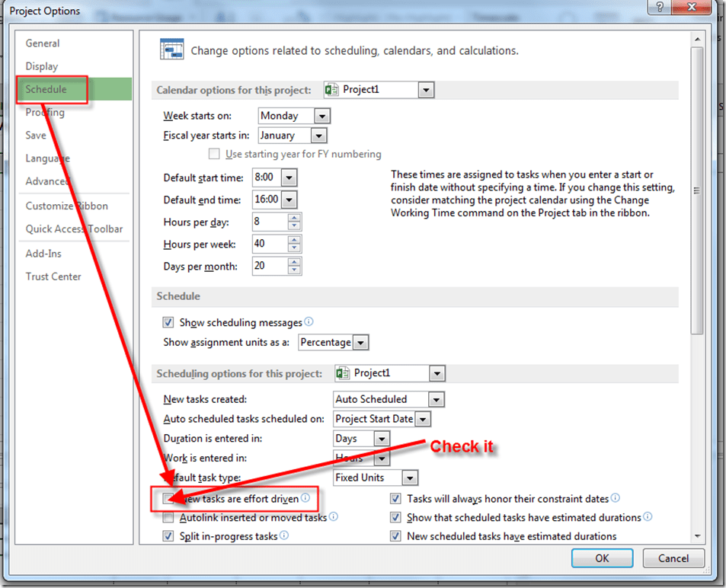Click info icon beside Show scheduling messages
The height and width of the screenshot is (588, 726).
coord(309,322)
